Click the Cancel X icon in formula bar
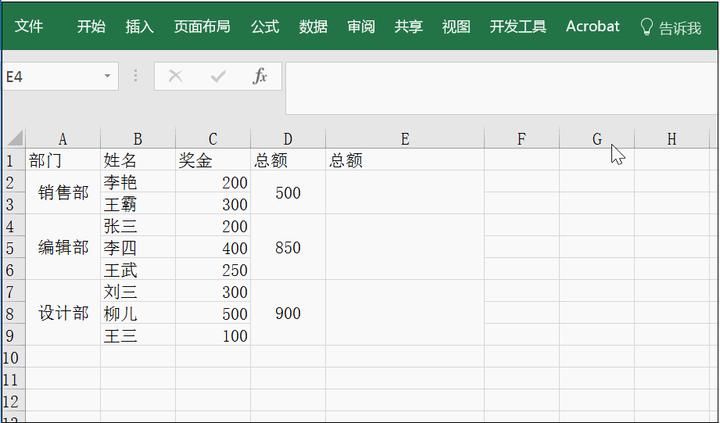Image resolution: width=720 pixels, height=423 pixels. [176, 77]
